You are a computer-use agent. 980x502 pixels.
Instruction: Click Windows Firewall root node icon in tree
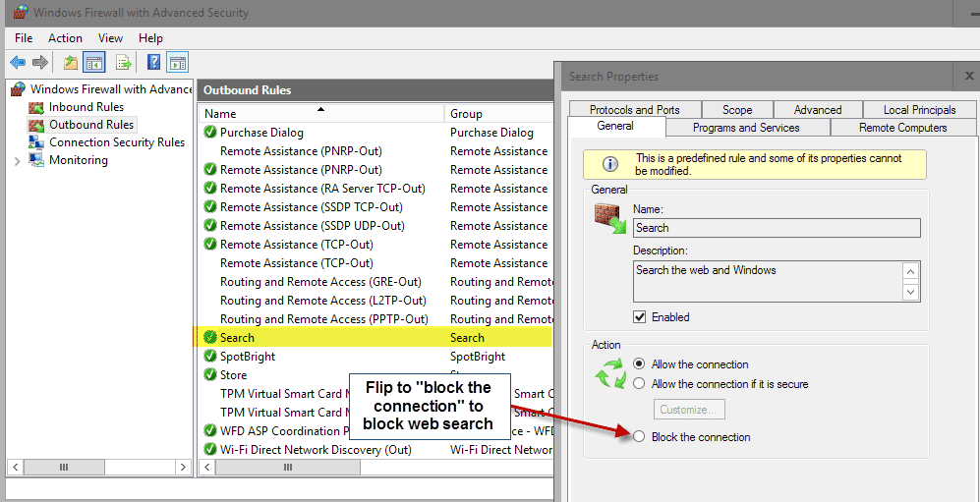18,89
